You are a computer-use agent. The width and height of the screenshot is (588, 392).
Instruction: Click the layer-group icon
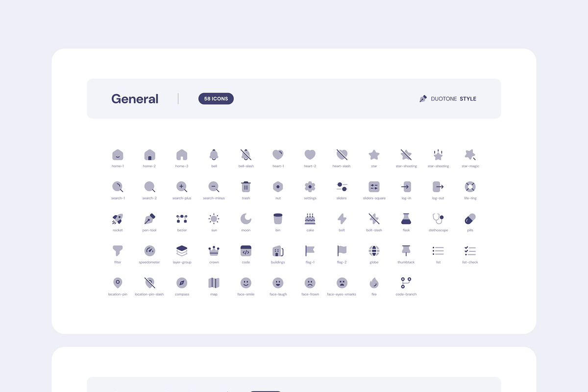coord(182,251)
